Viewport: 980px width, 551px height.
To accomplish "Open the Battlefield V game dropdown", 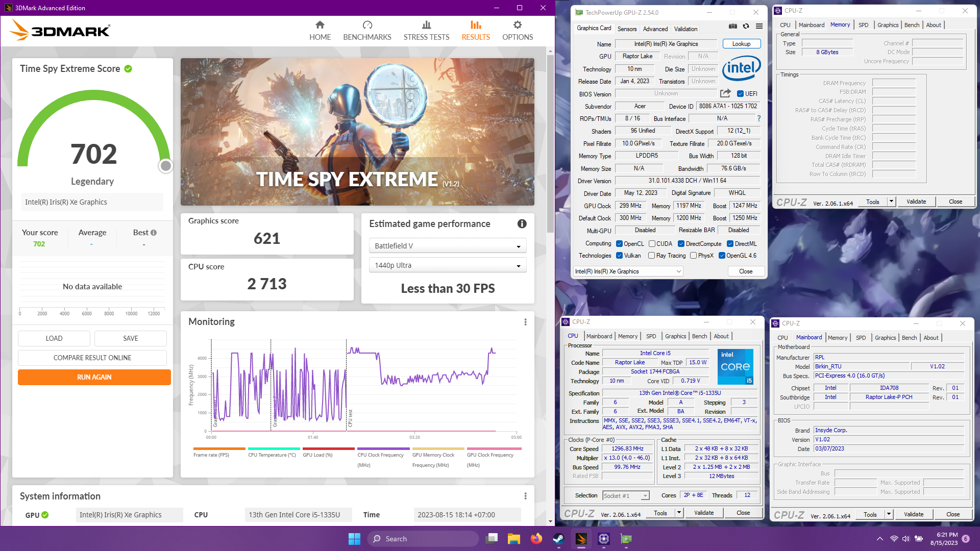I will tap(447, 246).
